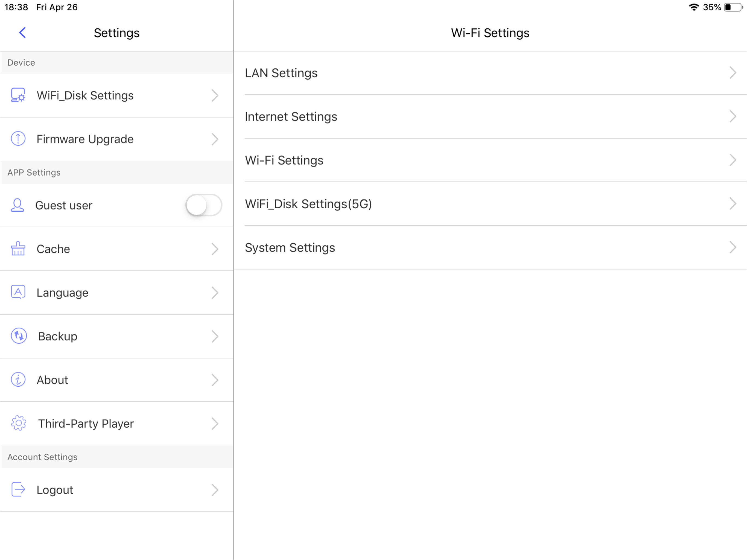Image resolution: width=747 pixels, height=560 pixels.
Task: Open the Wi-Fi Settings row chevron
Action: point(733,160)
